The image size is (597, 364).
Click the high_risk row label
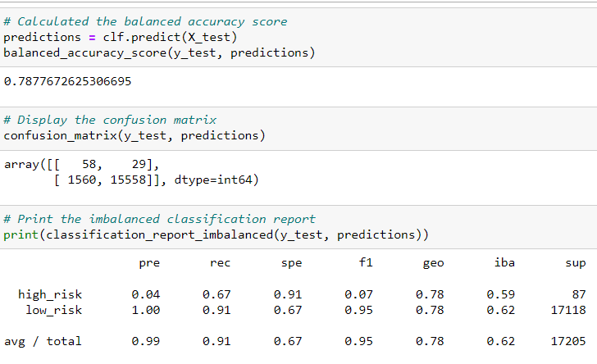[x=50, y=294]
